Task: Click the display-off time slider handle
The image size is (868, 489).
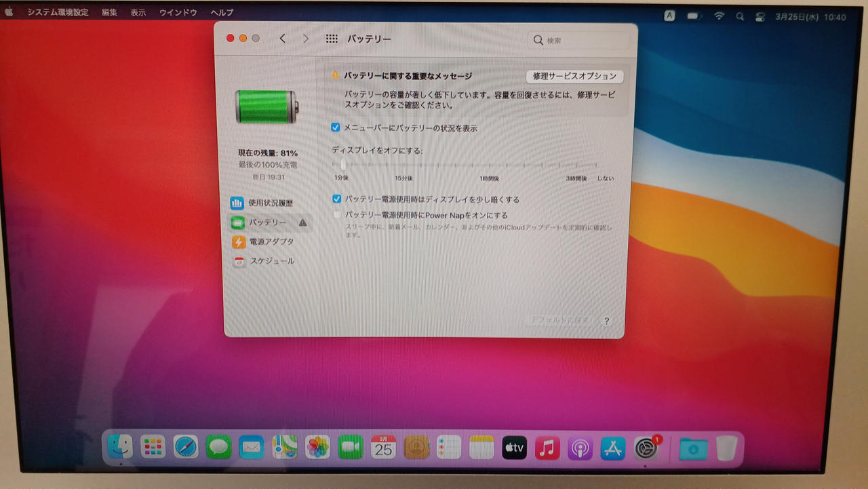Action: tap(343, 165)
